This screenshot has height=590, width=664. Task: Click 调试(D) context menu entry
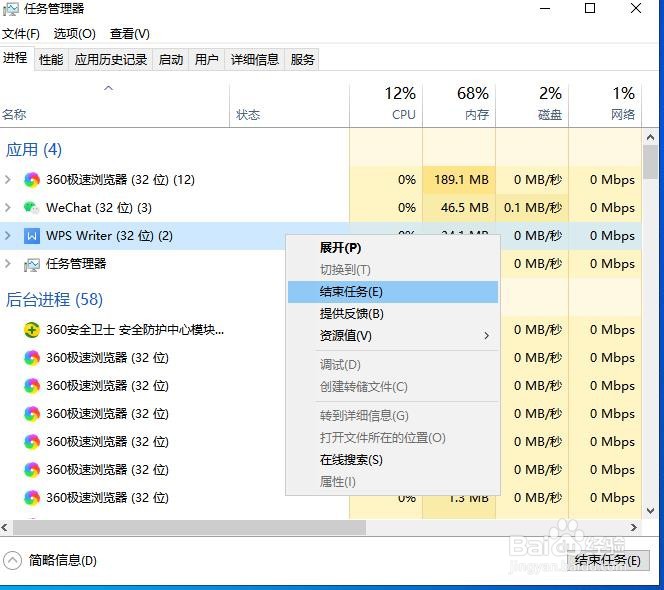point(393,365)
